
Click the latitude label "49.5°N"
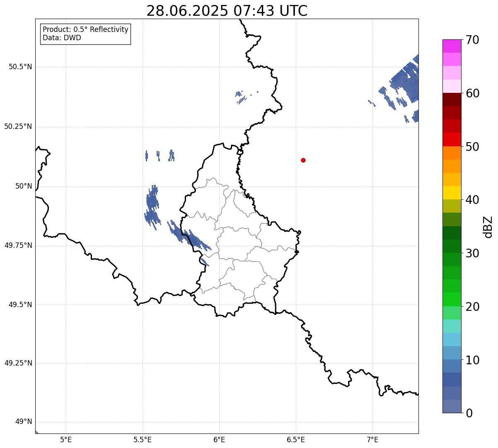click(20, 305)
